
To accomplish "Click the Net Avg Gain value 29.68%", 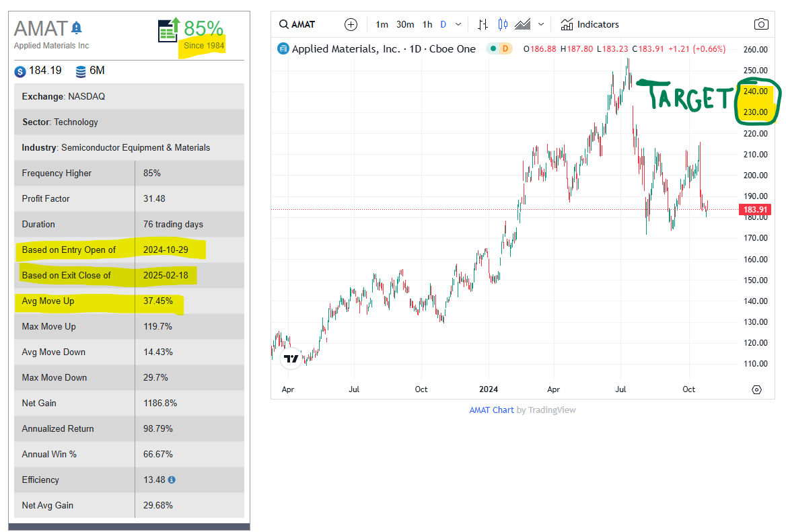I will point(158,506).
